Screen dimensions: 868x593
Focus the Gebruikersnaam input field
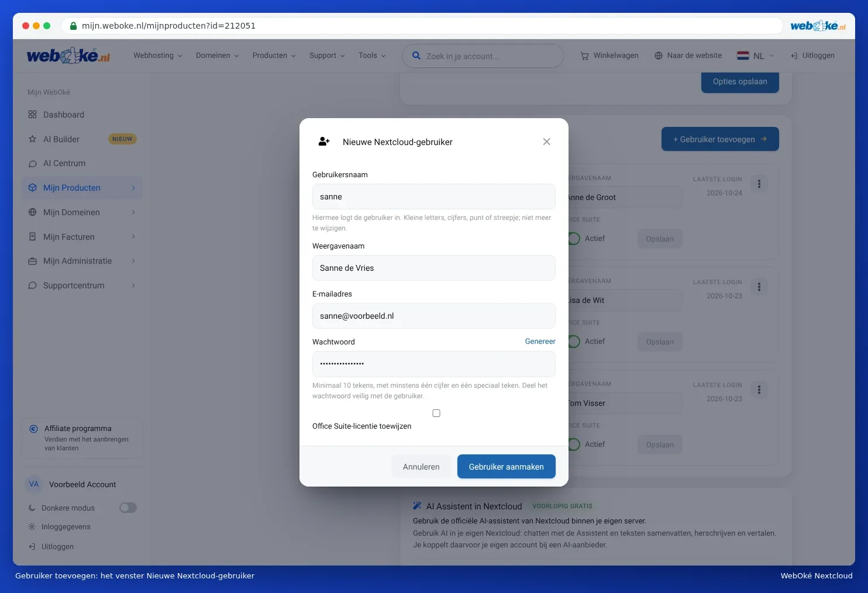click(x=434, y=196)
